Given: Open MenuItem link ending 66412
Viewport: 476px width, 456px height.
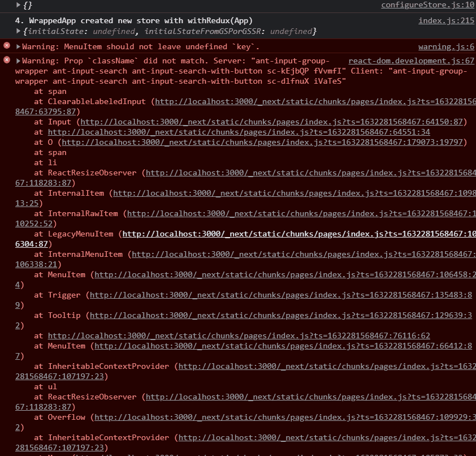Looking at the screenshot, I should (283, 346).
